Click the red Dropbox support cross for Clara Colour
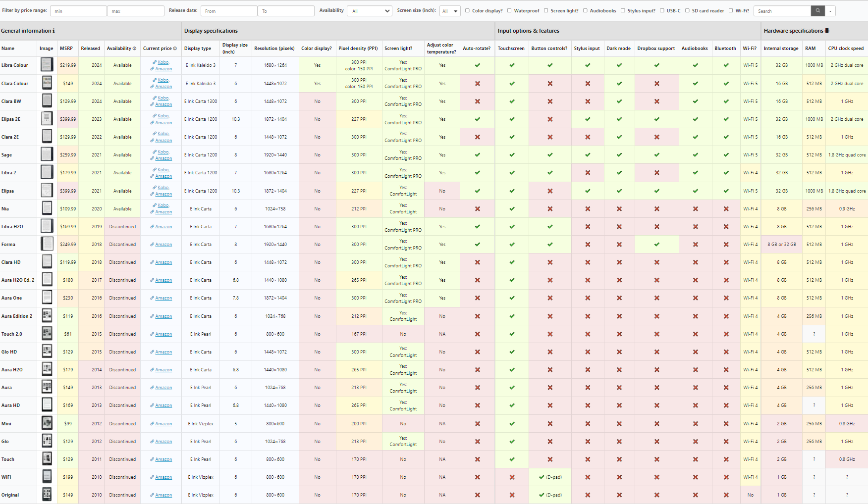The image size is (868, 504). tap(656, 83)
